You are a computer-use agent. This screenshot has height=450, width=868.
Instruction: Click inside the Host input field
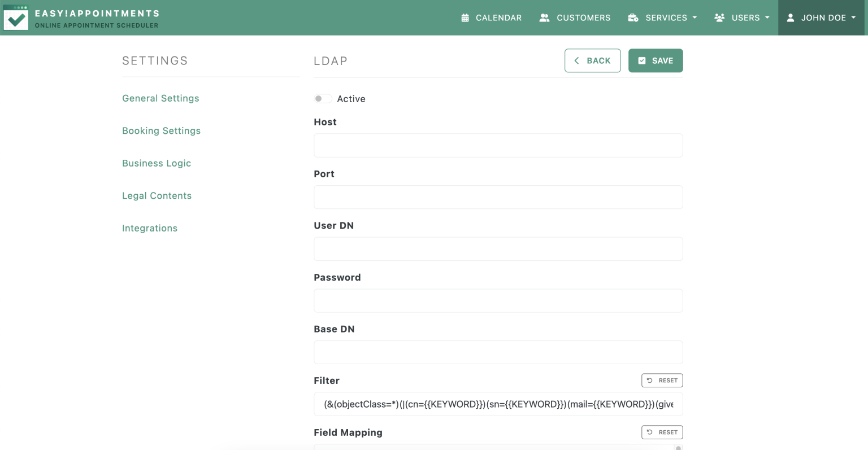498,145
